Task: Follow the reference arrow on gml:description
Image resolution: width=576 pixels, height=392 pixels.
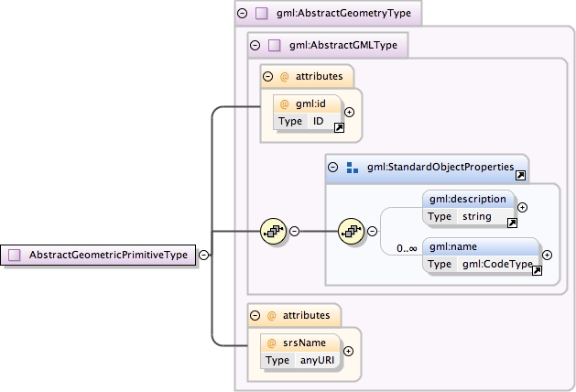Action: 512,223
